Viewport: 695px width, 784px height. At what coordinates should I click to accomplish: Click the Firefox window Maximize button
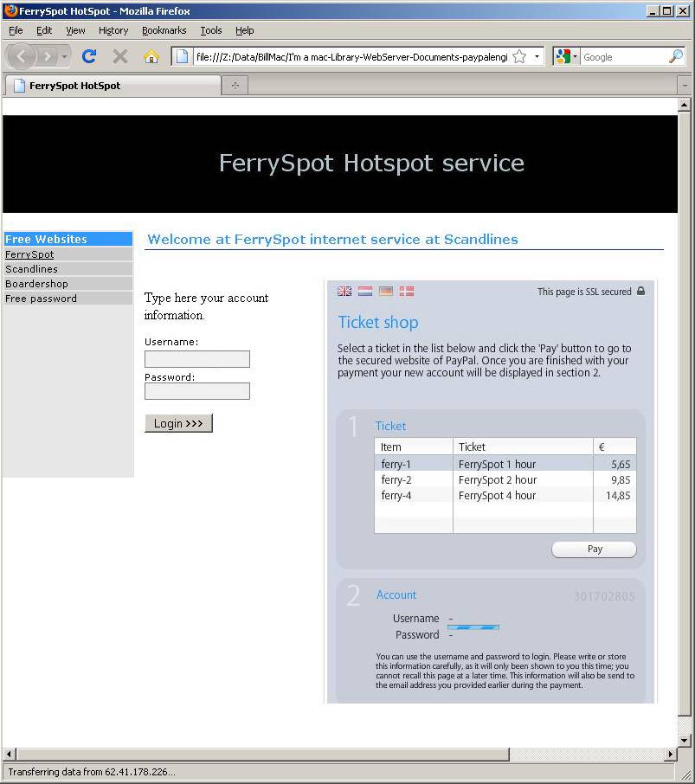(x=667, y=10)
